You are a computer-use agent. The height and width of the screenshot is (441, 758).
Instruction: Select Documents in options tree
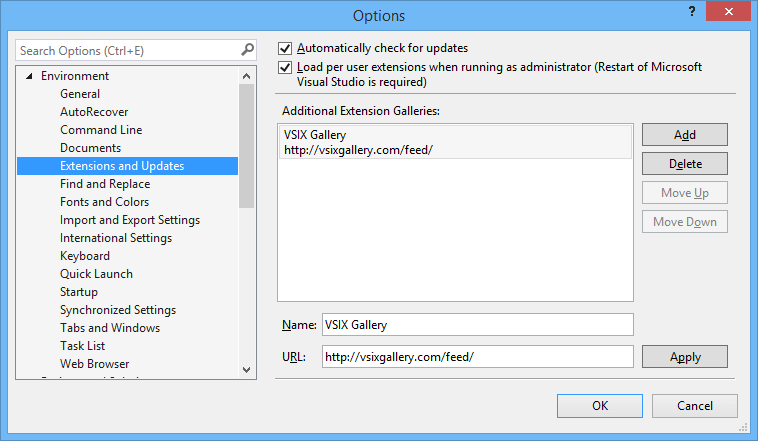(90, 148)
